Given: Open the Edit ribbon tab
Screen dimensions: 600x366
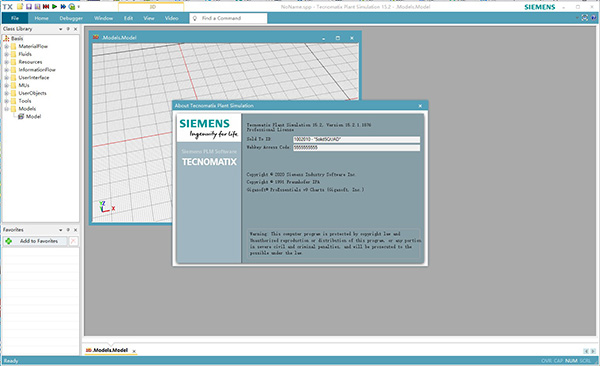Looking at the screenshot, I should (x=128, y=18).
